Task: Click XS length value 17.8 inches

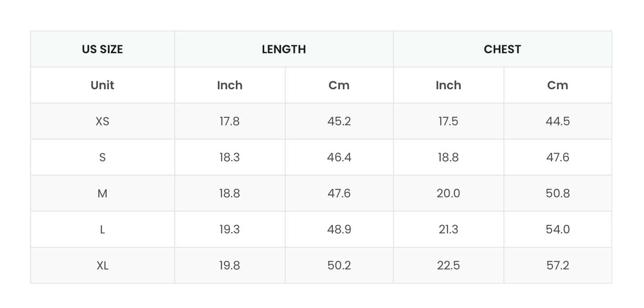Action: click(x=230, y=121)
